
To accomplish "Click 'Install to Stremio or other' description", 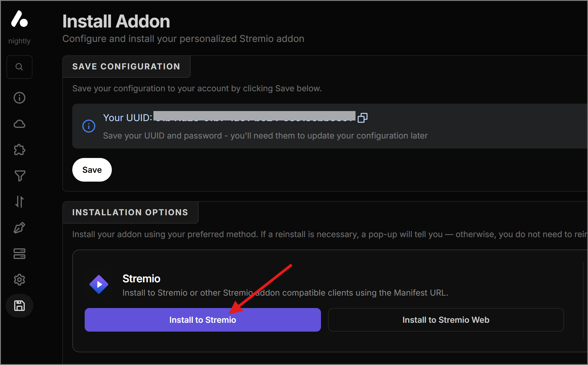I will 285,293.
